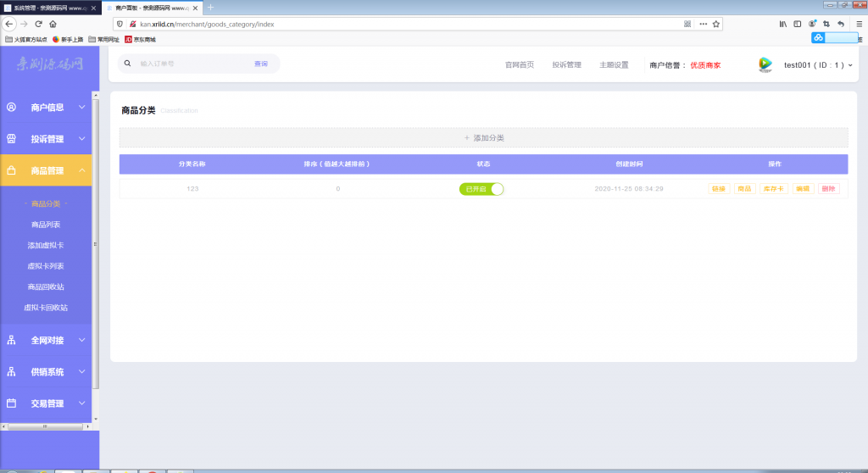Image resolution: width=868 pixels, height=473 pixels.
Task: Click the merchant avatar logo icon
Action: [x=765, y=64]
